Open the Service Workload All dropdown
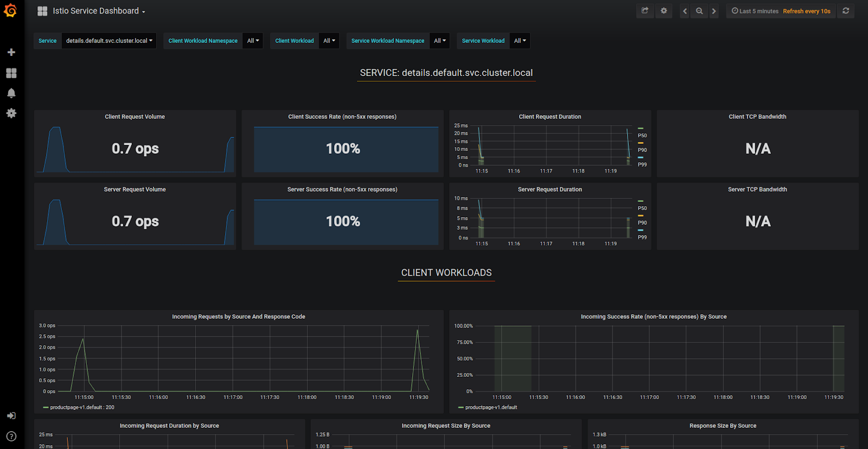Screen dimensions: 868x449 [520, 41]
